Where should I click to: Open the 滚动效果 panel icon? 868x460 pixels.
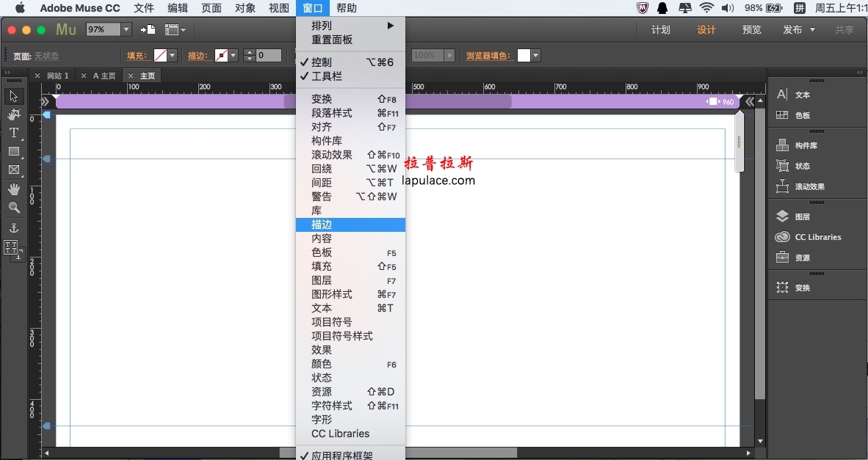coord(781,186)
